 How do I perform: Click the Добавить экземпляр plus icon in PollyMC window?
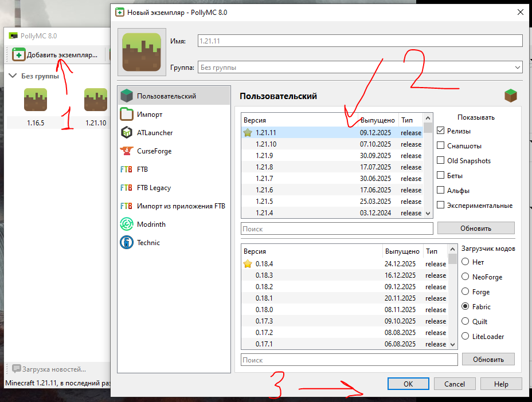19,54
